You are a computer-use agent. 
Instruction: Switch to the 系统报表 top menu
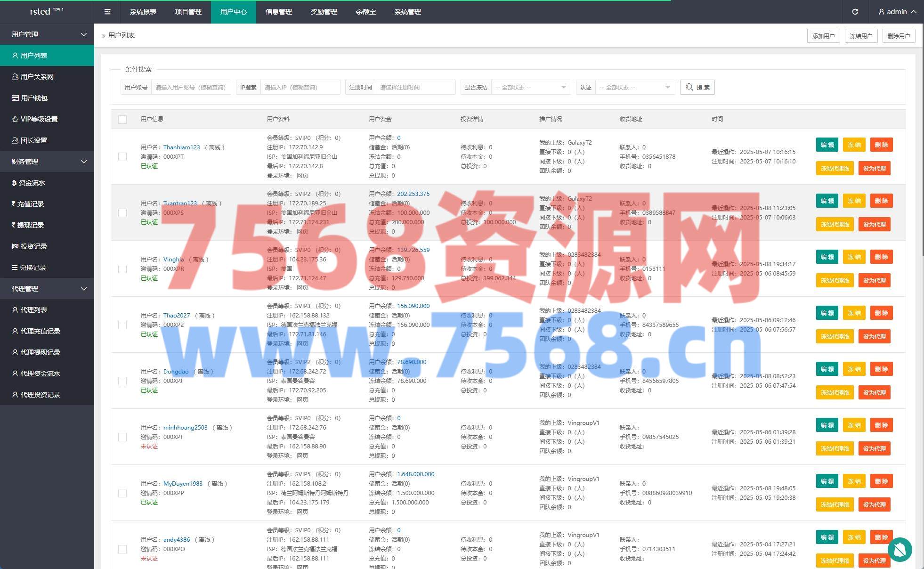click(x=143, y=12)
